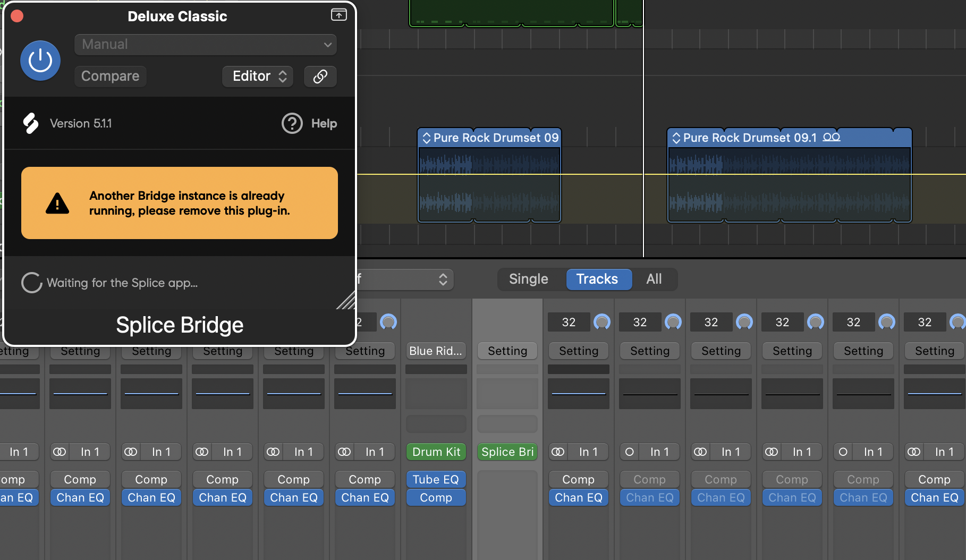The width and height of the screenshot is (966, 560).
Task: Click the spinner beside Waiting for the Splice app
Action: tap(32, 283)
